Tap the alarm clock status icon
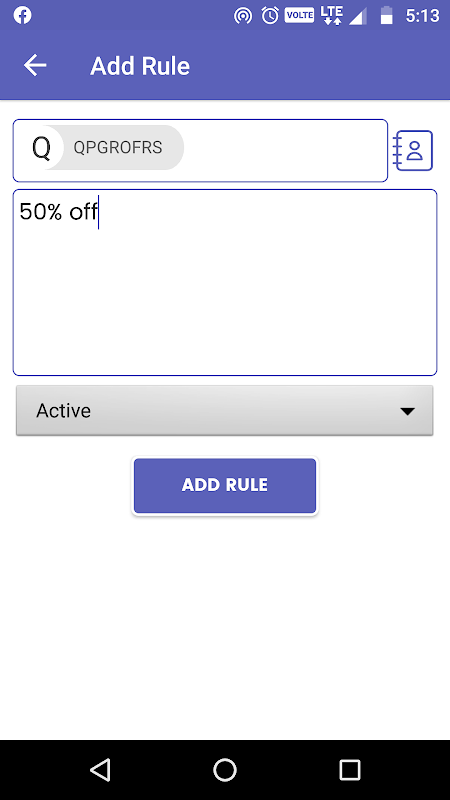This screenshot has width=450, height=800. point(270,16)
